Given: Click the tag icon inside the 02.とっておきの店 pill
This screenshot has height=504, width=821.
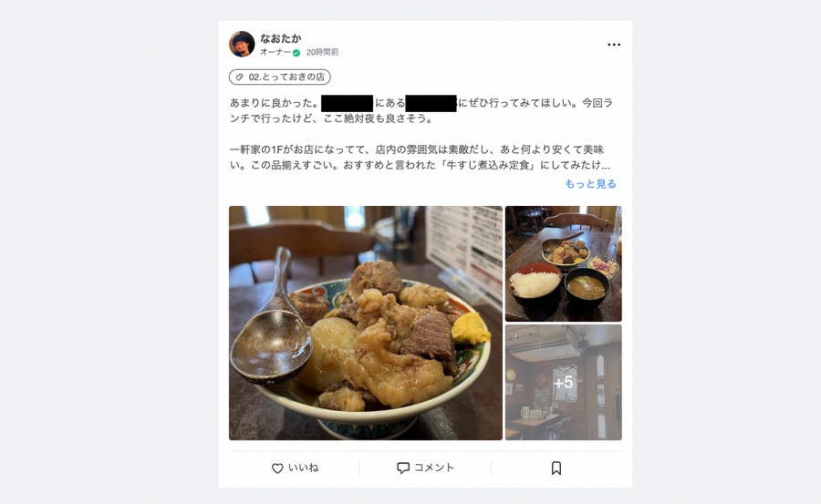Looking at the screenshot, I should point(239,77).
